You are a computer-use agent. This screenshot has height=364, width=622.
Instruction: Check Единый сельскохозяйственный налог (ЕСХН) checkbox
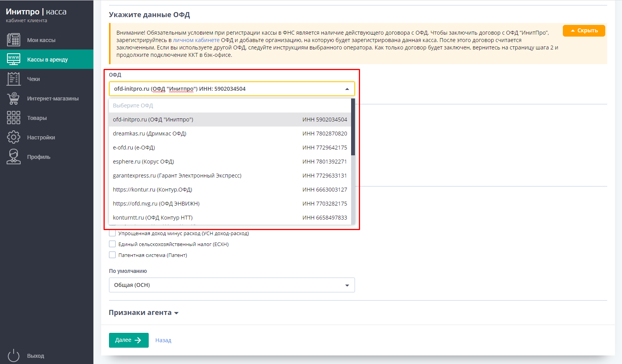pos(112,244)
